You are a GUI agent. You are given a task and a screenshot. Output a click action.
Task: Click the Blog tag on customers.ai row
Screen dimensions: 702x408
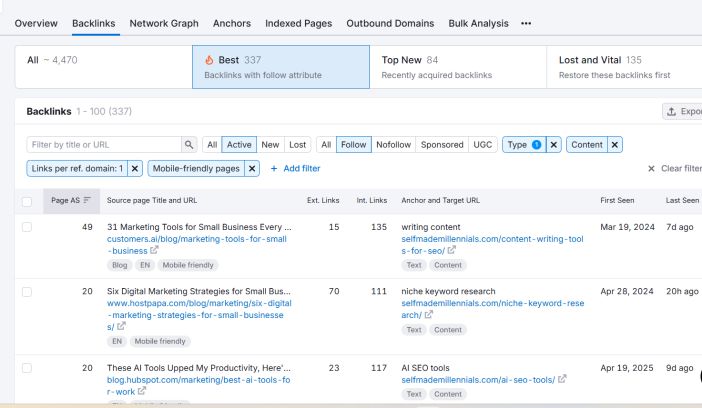tap(120, 265)
